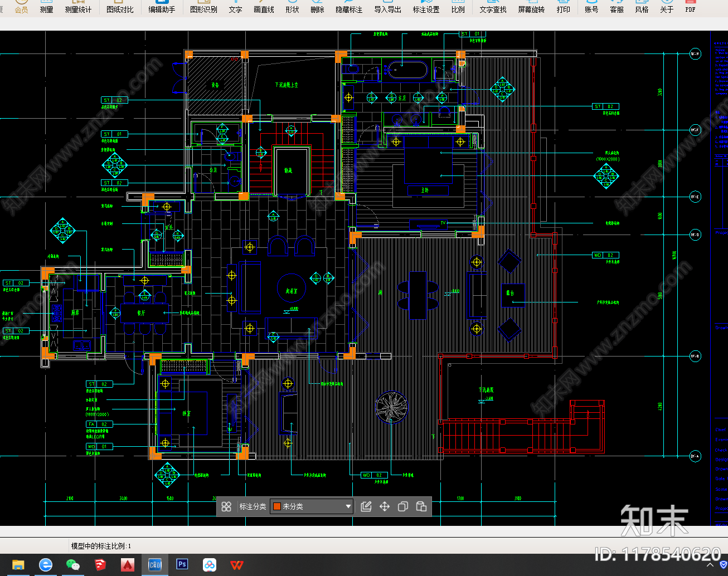Open the 编辑助手 edit assistant
Viewport: 728px width, 576px height.
point(162,7)
